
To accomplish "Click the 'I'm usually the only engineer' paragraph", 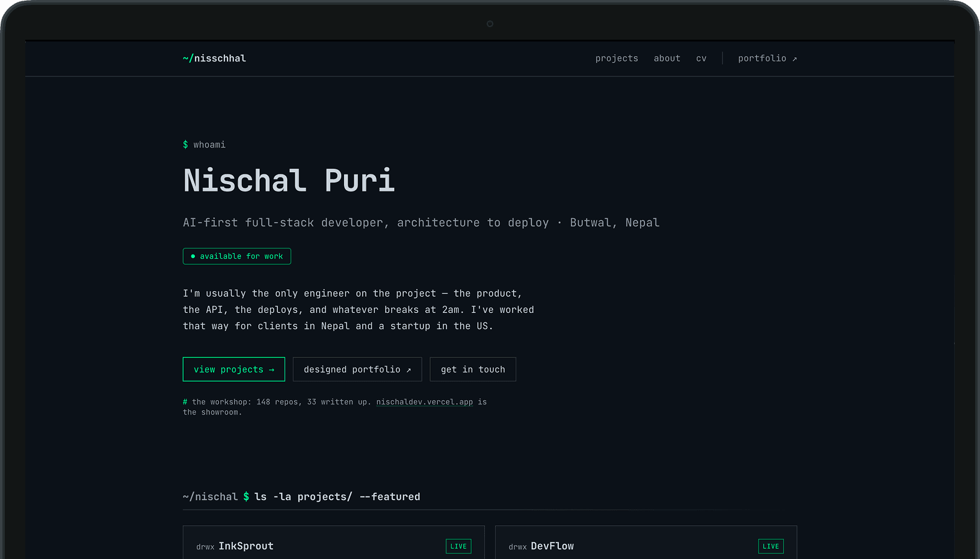I will (x=359, y=310).
